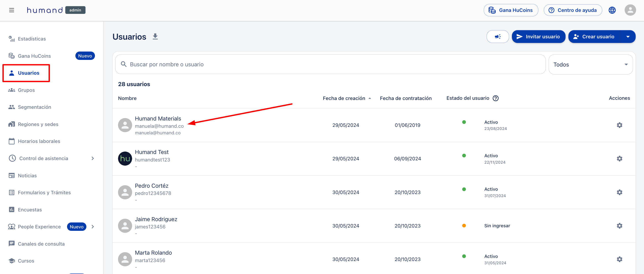Open settings gear for Humand Materials

point(619,125)
